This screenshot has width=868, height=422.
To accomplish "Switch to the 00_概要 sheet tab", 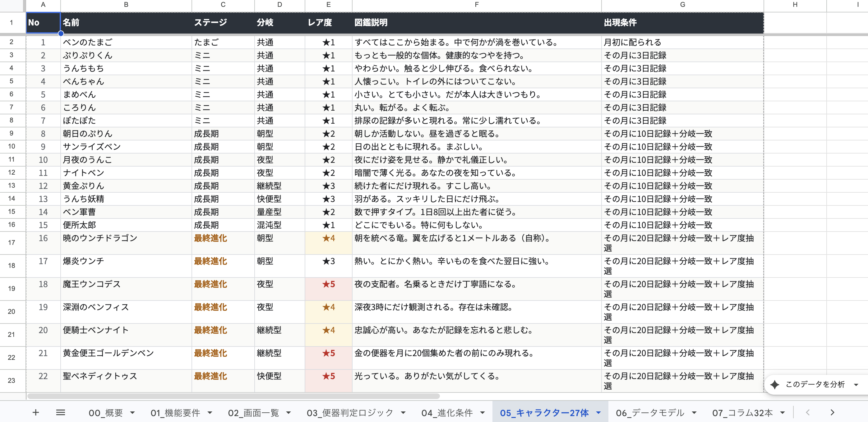I will coord(105,413).
